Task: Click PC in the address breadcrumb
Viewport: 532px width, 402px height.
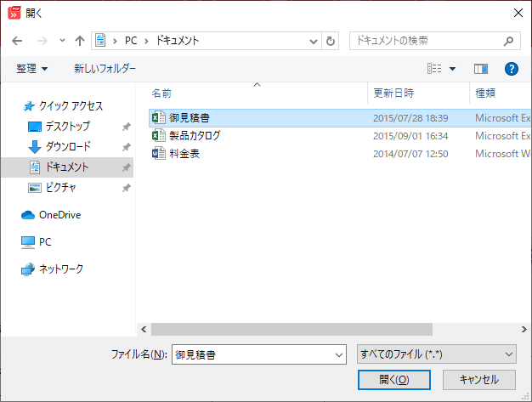Action: (131, 41)
